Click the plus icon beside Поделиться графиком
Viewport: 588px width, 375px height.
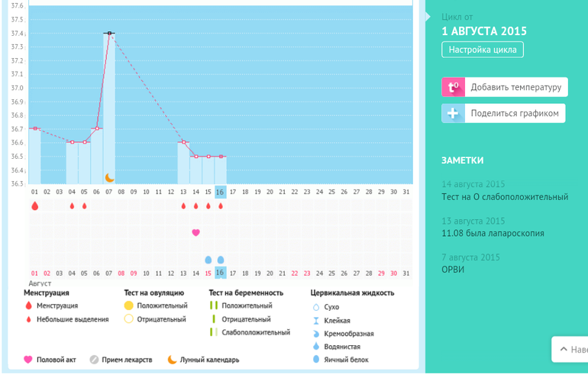click(x=453, y=114)
